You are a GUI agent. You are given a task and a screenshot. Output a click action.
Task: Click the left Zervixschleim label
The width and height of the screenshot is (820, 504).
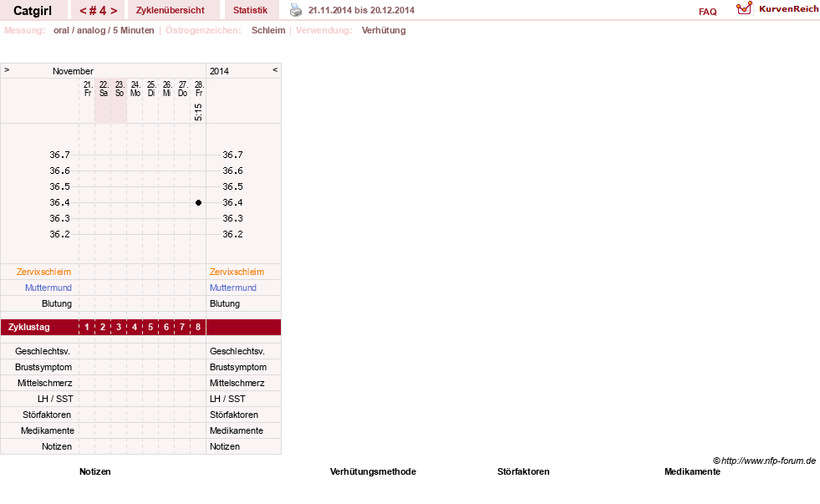[44, 272]
